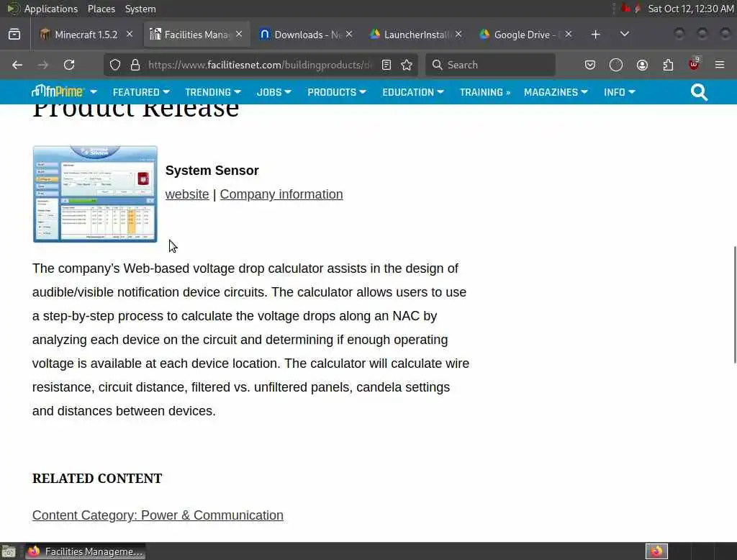Open the tracking protection shield icon
737x560 pixels.
click(115, 65)
